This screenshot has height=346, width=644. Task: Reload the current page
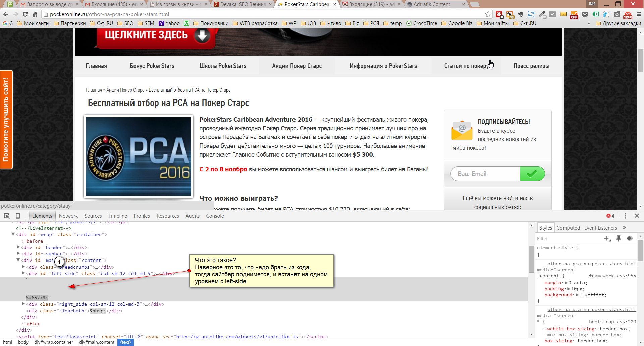[x=25, y=14]
